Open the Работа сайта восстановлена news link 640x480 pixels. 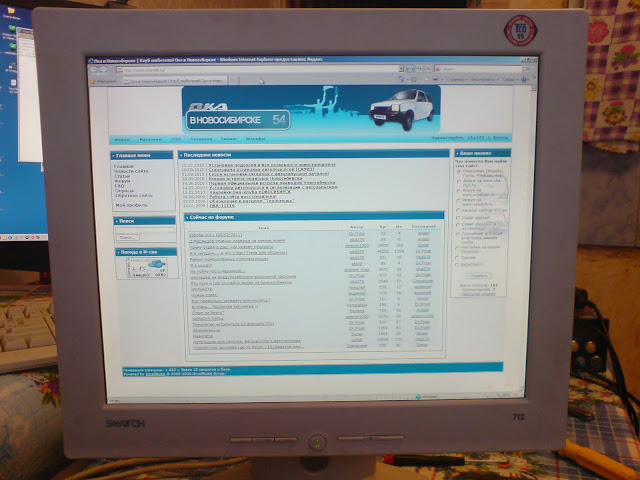pos(243,196)
